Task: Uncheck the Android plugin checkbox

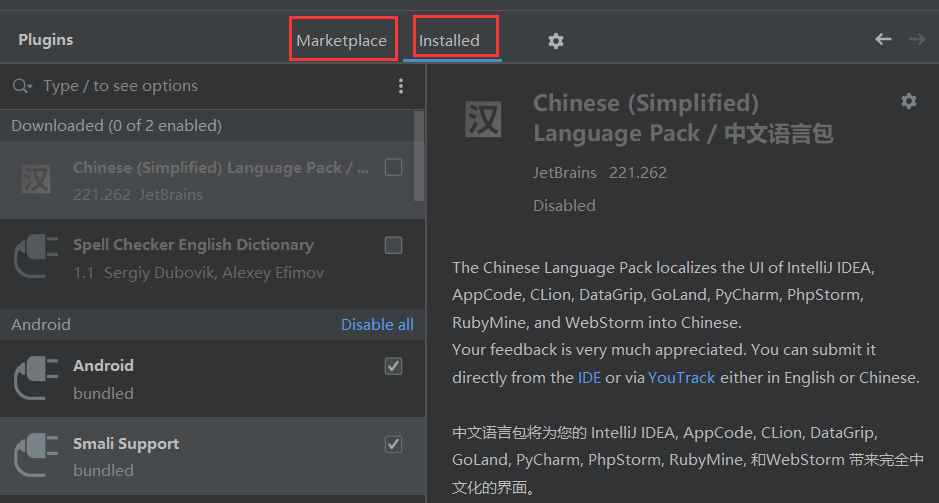Action: click(393, 366)
